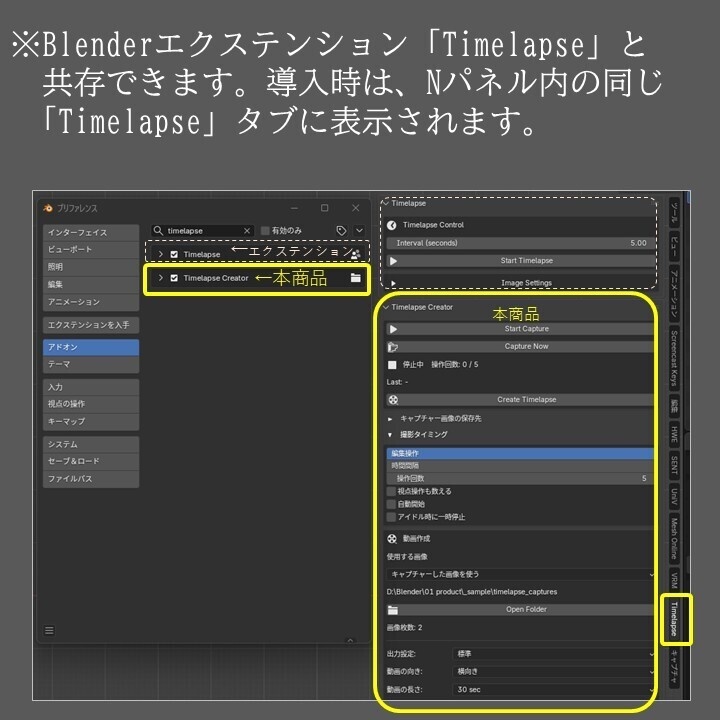Switch to Screencast Keys N-panel tab
The height and width of the screenshot is (720, 720).
tap(674, 358)
